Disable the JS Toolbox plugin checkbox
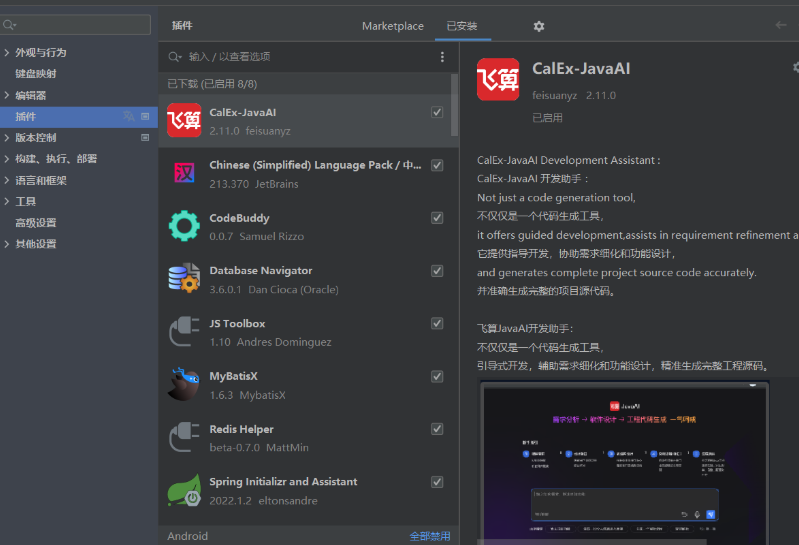This screenshot has height=545, width=799. (437, 323)
